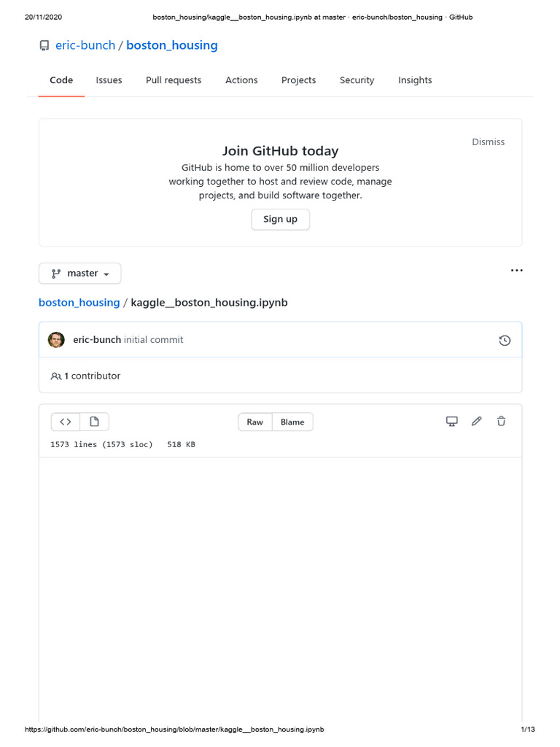Dismiss the Join GitHub banner
Screen dimensions: 560x747
coord(488,142)
